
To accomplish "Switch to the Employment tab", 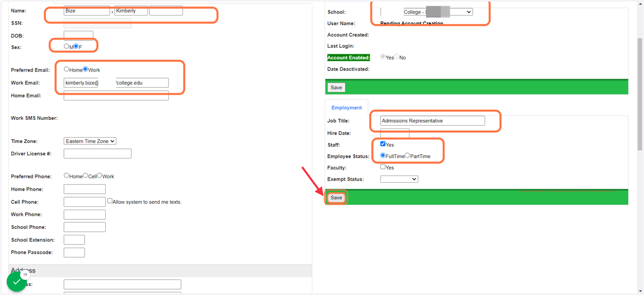I will (x=347, y=107).
